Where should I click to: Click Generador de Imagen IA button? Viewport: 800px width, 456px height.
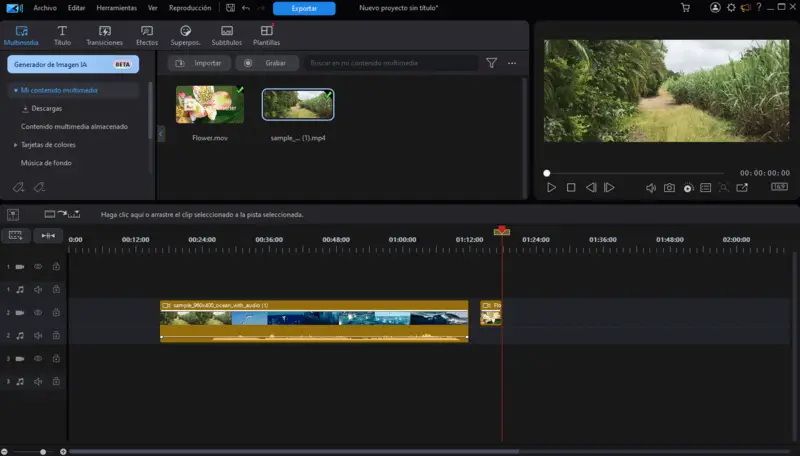click(x=73, y=64)
